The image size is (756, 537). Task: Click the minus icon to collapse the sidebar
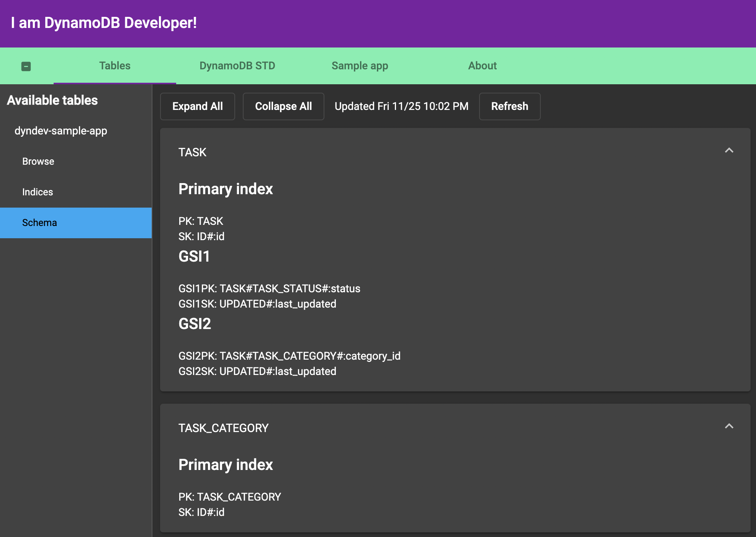26,66
